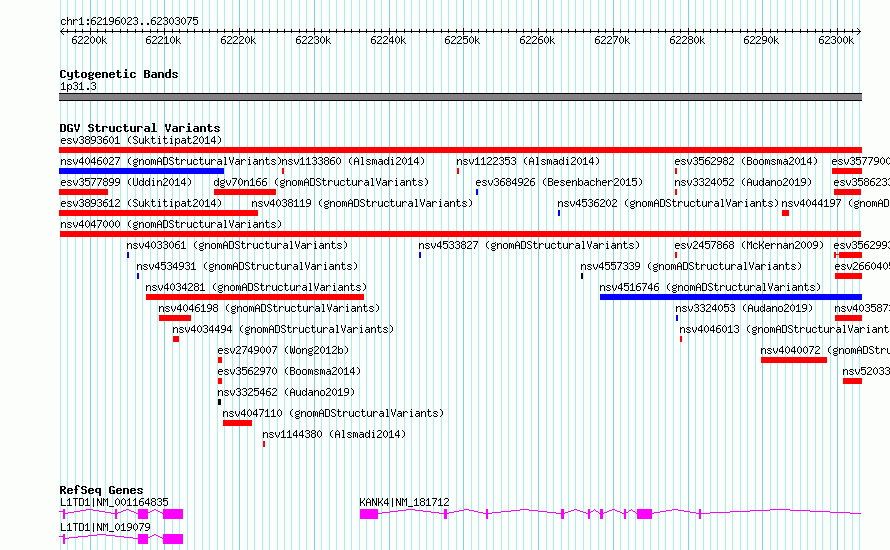The image size is (890, 550).
Task: Open nsv4047110 (gnomADStructuralVariants) label
Action: (333, 413)
